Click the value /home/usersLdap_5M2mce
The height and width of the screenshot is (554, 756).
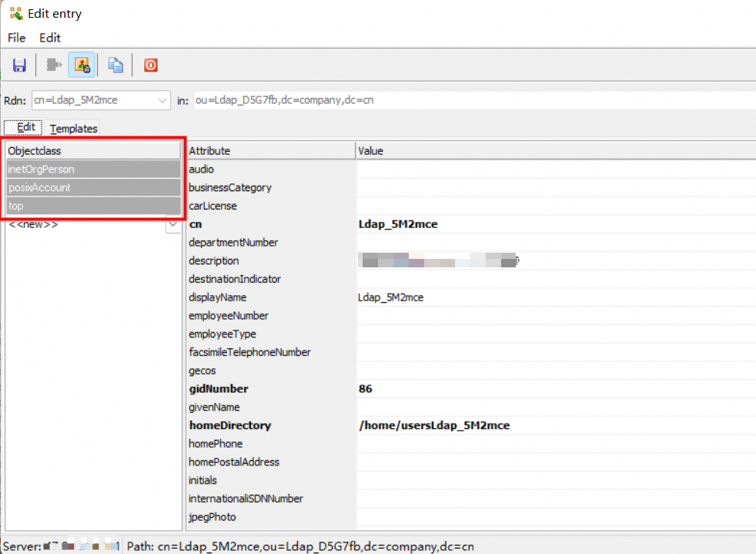click(x=434, y=425)
